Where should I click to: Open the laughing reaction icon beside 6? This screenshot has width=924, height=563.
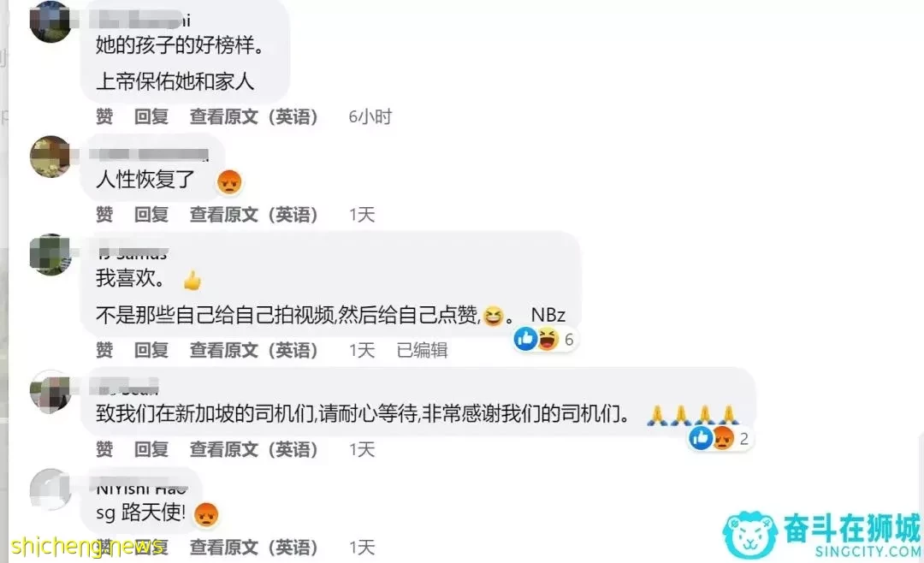click(548, 339)
